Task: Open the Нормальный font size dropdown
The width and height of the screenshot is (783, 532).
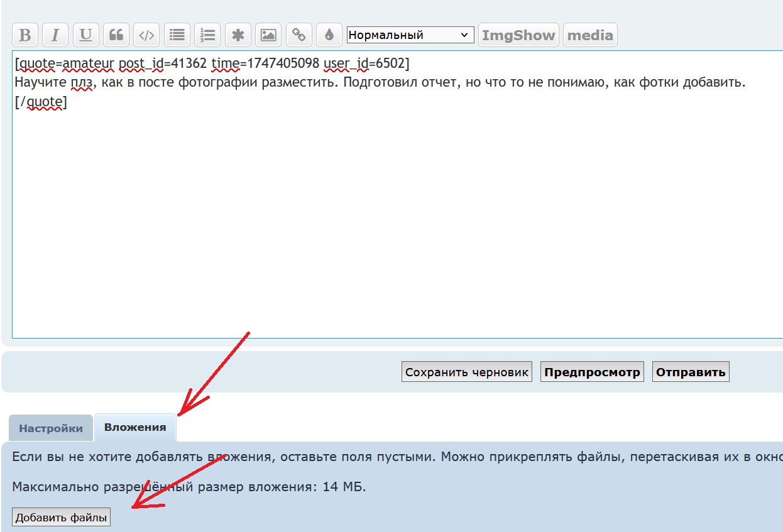Action: coord(410,35)
